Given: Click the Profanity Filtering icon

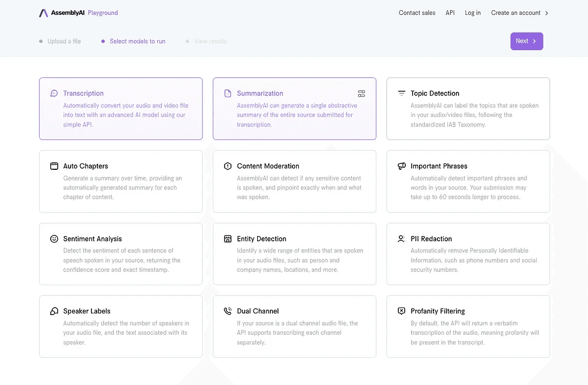Looking at the screenshot, I should coord(401,311).
